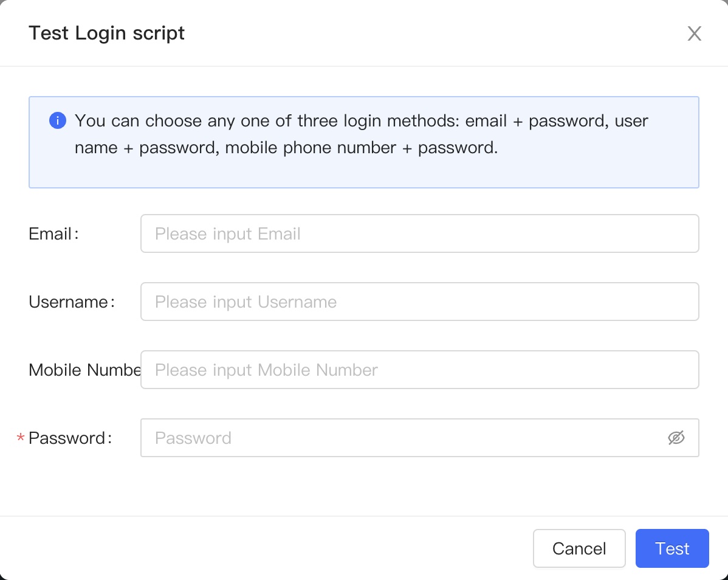The height and width of the screenshot is (580, 728).
Task: Run the login script with Test button
Action: (672, 548)
